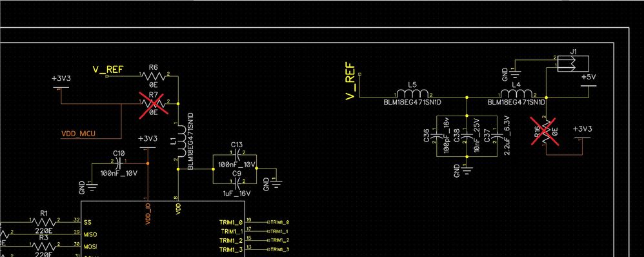Click the rotated V_REF label near L5
Viewport: 644px width, 257px height.
(x=350, y=81)
